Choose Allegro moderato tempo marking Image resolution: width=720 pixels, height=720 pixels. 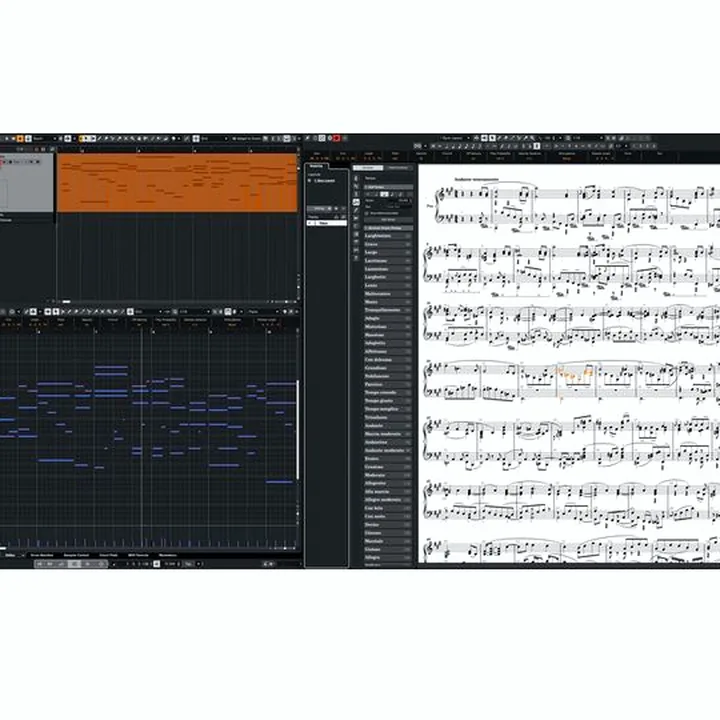(388, 500)
